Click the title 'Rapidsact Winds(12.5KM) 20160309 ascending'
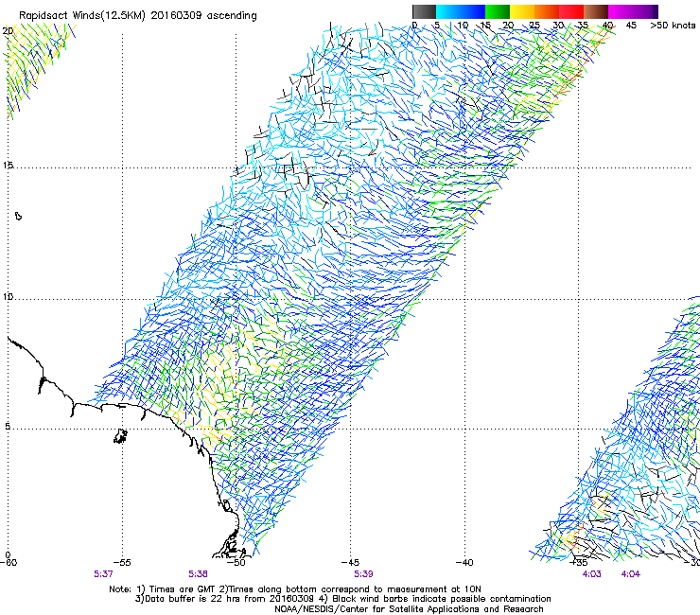This screenshot has width=700, height=615. point(138,16)
